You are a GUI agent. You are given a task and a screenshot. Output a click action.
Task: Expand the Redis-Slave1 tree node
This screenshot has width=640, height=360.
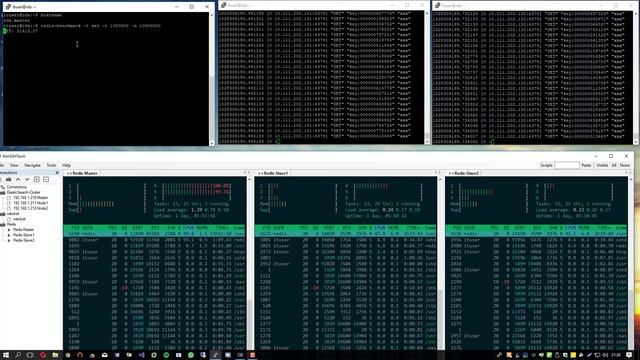(9, 235)
